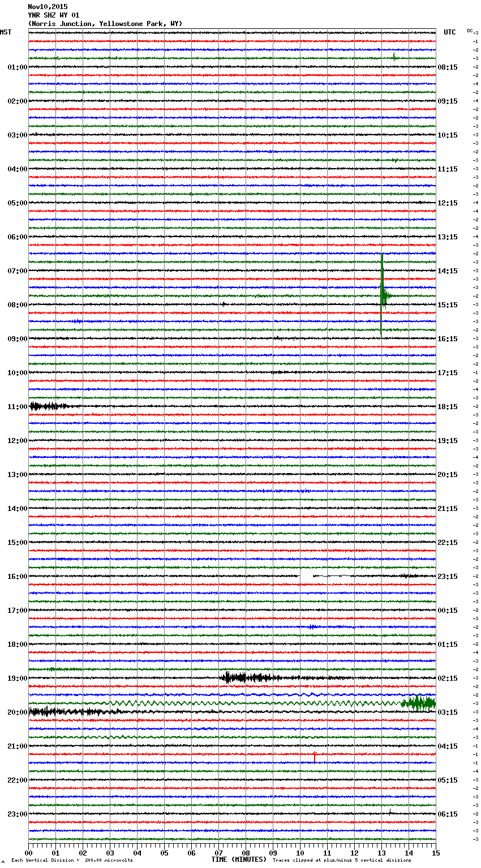The width and height of the screenshot is (481, 868).
Task: Click the 06:15 UTC time label
Action: click(448, 814)
